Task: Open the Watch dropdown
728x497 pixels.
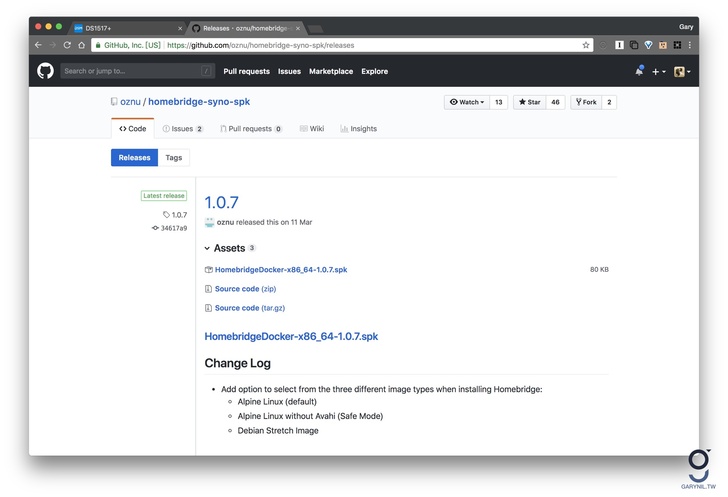Action: pyautogui.click(x=467, y=102)
